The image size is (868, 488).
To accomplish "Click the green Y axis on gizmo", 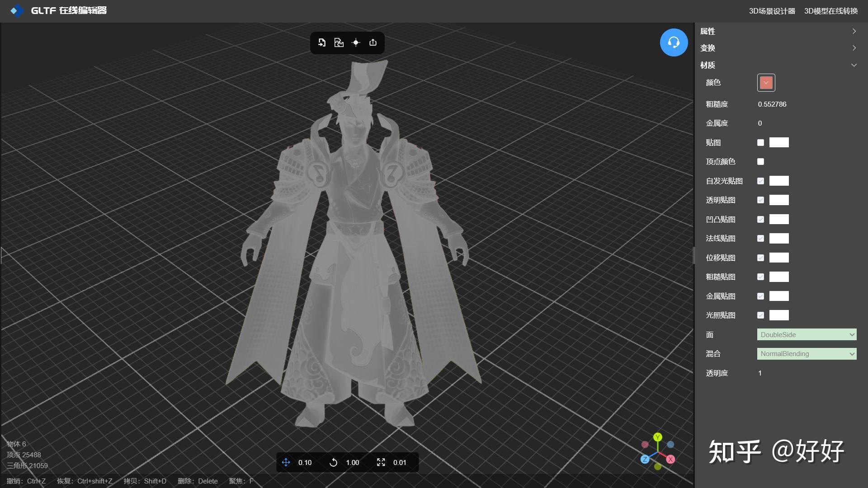I will pos(658,437).
